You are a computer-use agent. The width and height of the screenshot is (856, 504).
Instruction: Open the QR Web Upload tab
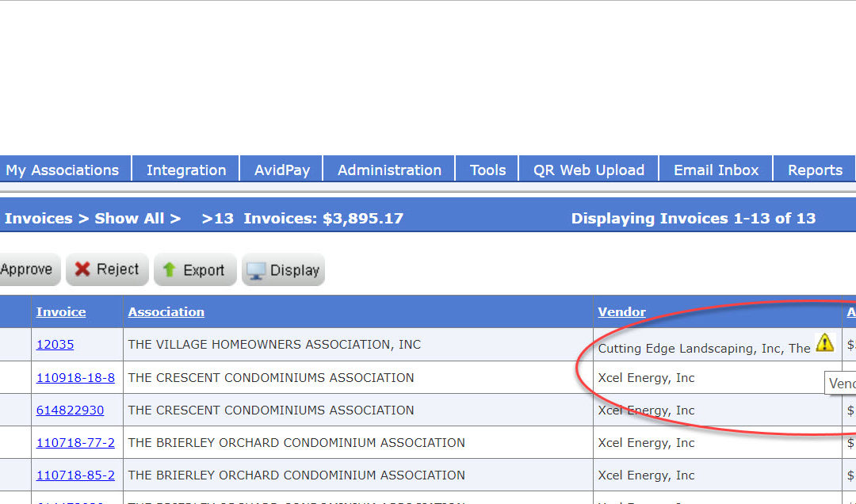[589, 170]
